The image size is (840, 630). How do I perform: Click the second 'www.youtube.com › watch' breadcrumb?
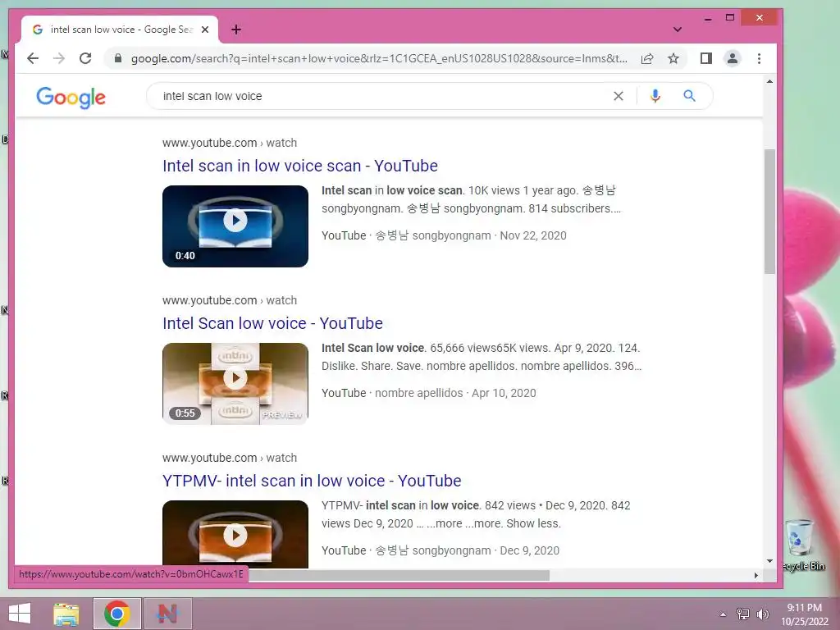230,300
